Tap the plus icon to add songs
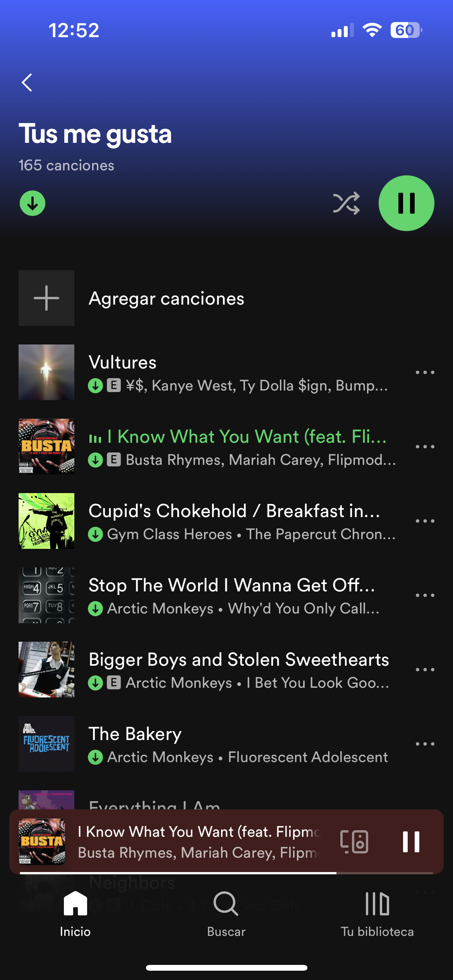Screen dimensions: 453x980 [x=46, y=298]
